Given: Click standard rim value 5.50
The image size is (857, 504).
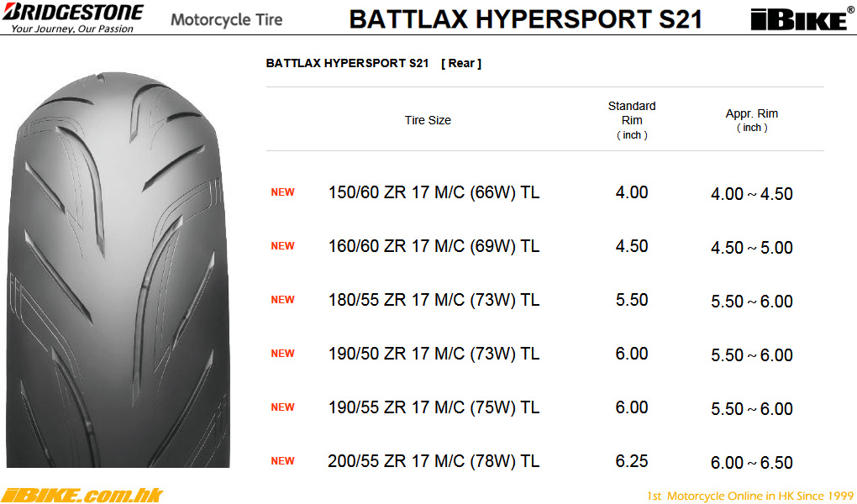Looking at the screenshot, I should pos(632,300).
